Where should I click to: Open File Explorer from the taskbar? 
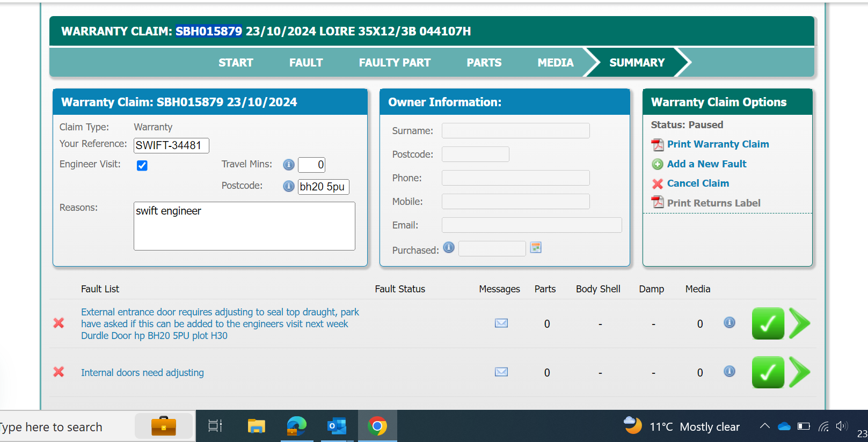click(x=257, y=426)
